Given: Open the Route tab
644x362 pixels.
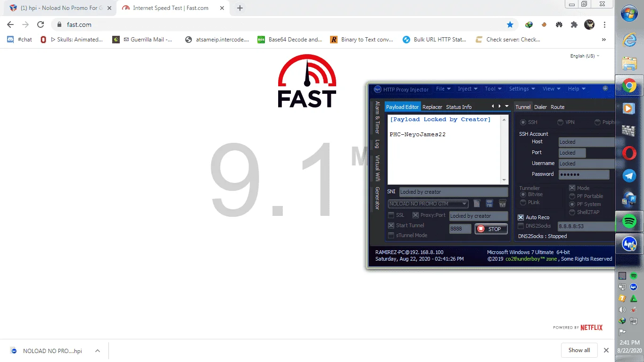Looking at the screenshot, I should pyautogui.click(x=557, y=107).
